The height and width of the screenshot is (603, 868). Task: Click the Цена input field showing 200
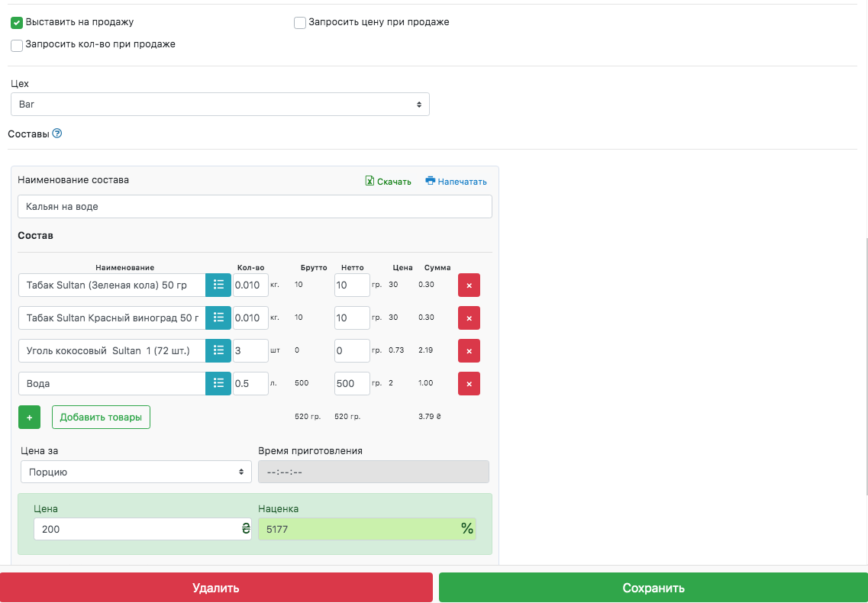pos(136,529)
